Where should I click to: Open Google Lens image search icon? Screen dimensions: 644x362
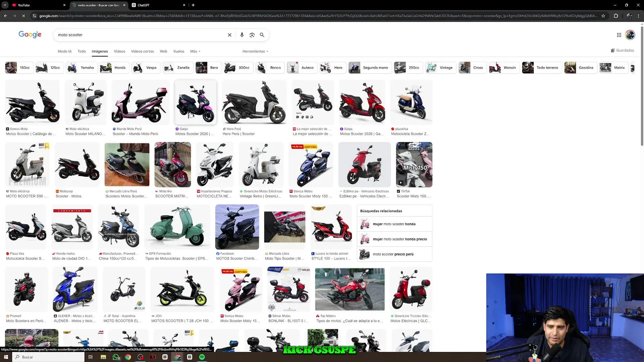point(252,35)
